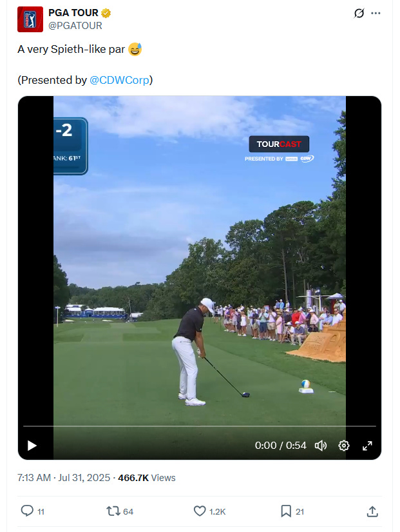Repost the tweet with retweet icon
The width and height of the screenshot is (400, 532).
point(112,511)
